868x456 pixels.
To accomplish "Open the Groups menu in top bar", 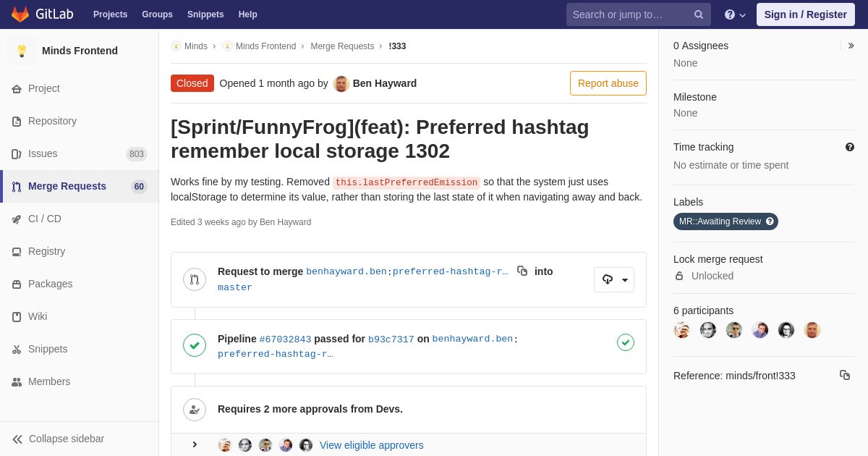I will (157, 14).
